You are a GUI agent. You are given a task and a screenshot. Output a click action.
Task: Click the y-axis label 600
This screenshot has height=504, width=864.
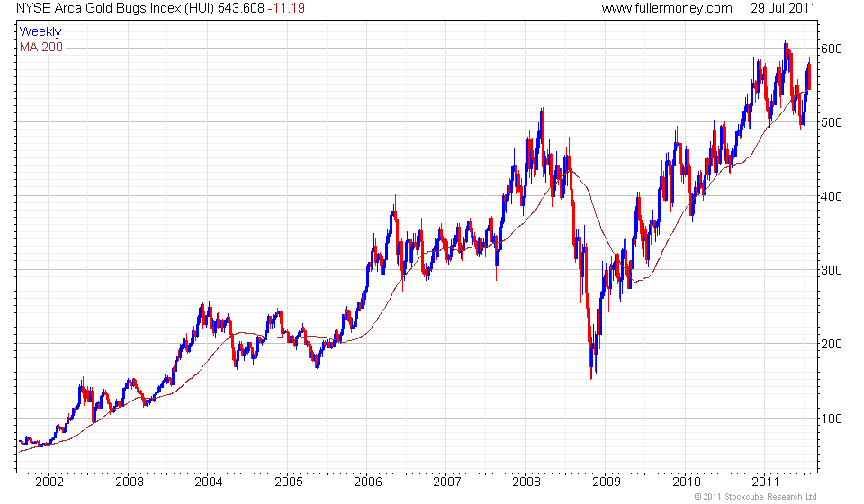pos(832,49)
